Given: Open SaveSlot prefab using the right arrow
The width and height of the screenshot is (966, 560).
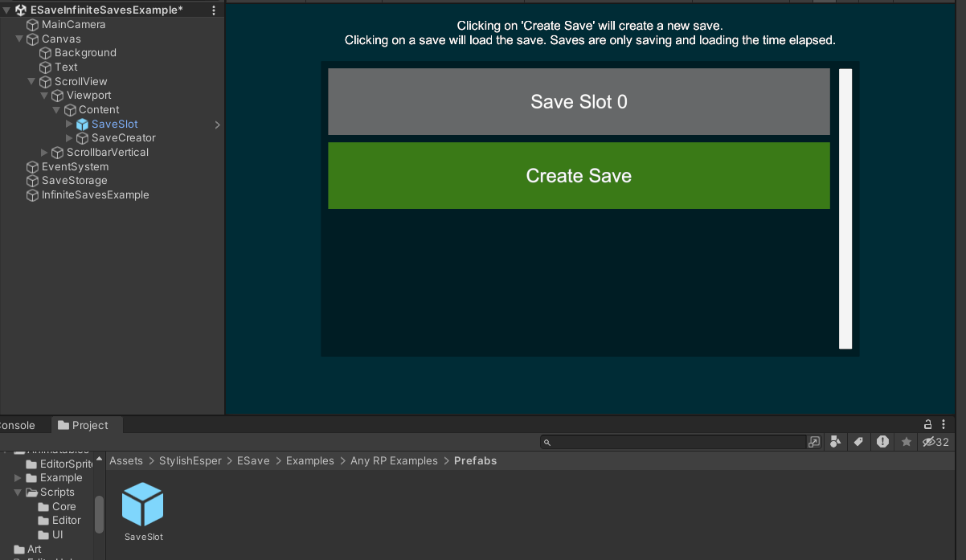Looking at the screenshot, I should click(217, 125).
